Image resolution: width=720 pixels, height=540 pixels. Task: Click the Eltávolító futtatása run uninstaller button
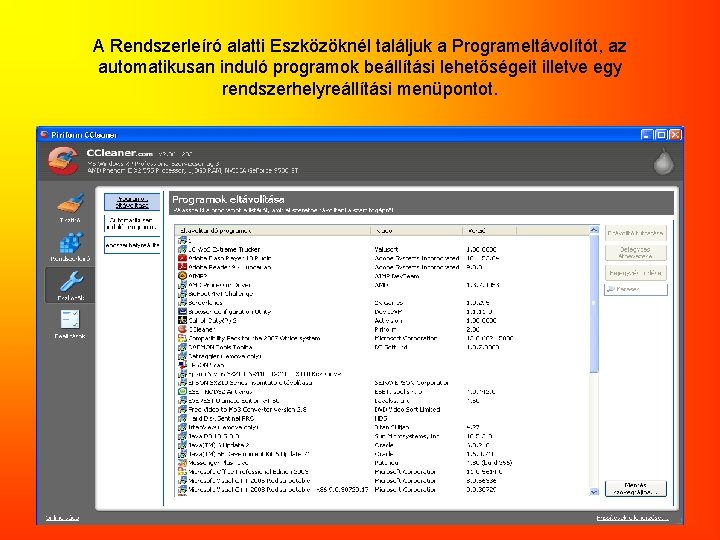636,233
